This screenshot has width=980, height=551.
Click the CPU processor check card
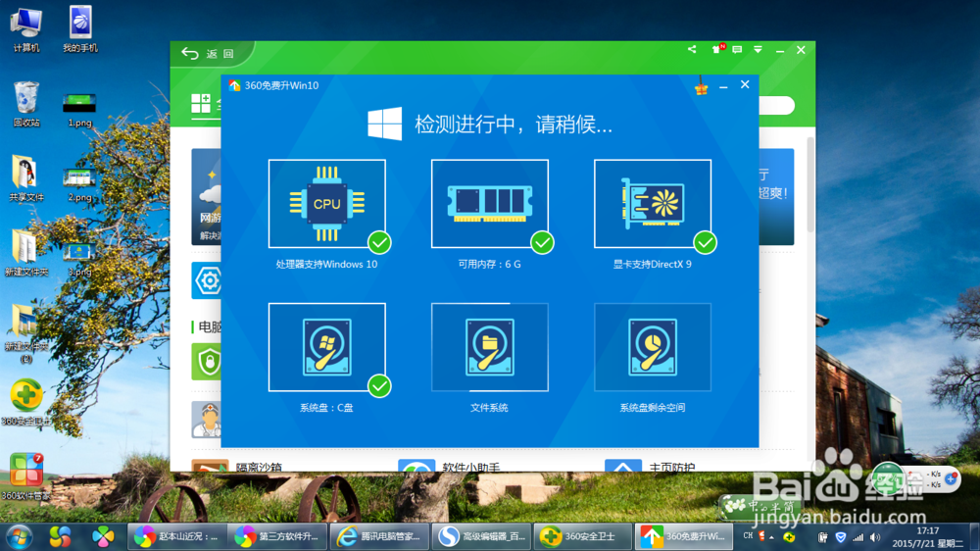[x=327, y=203]
